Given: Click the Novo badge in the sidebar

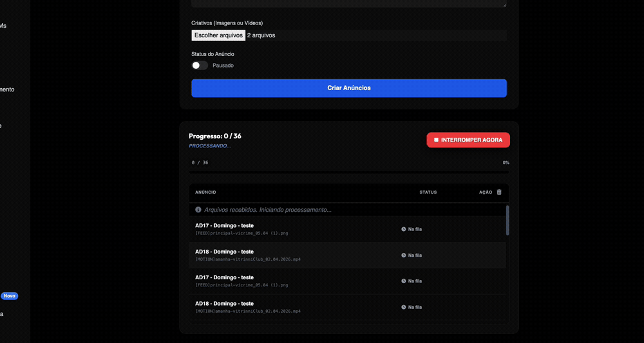Looking at the screenshot, I should point(9,296).
